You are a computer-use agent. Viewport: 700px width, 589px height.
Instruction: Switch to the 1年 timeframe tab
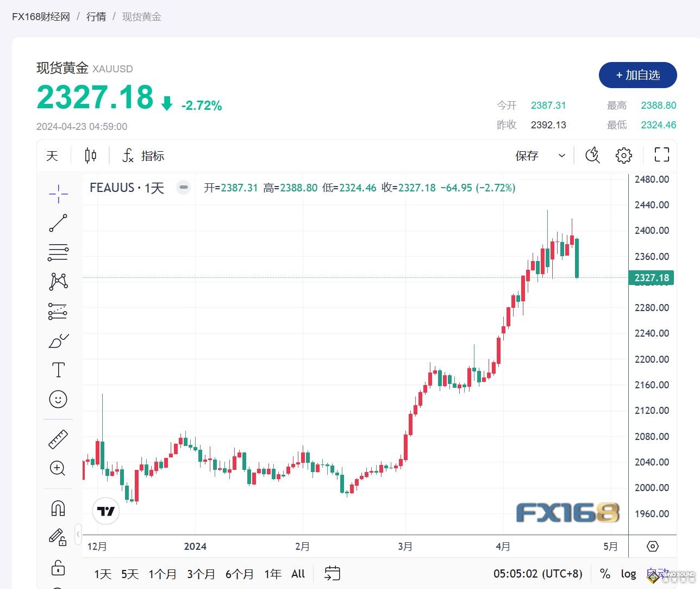click(x=272, y=574)
